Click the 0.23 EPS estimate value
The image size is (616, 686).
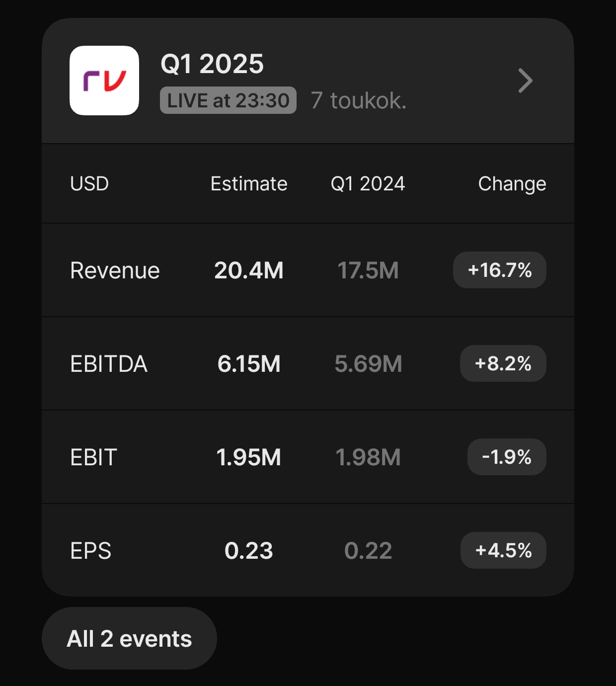(249, 551)
